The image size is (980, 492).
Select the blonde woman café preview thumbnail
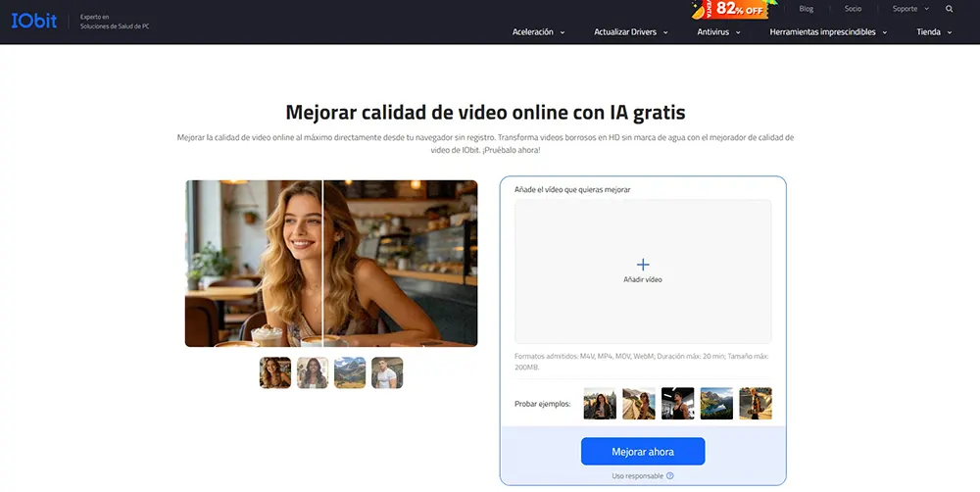tap(275, 372)
